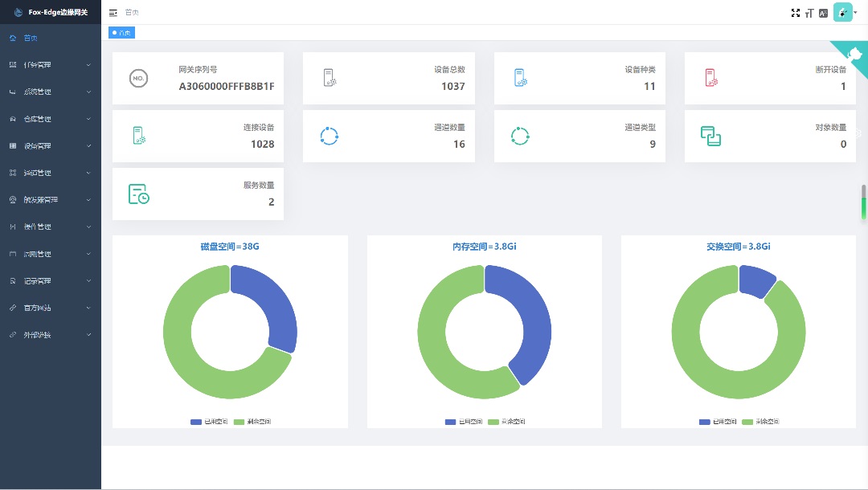This screenshot has width=868, height=490.
Task: Toggle 已用空间 legend in 交换空间 chart
Action: point(718,422)
